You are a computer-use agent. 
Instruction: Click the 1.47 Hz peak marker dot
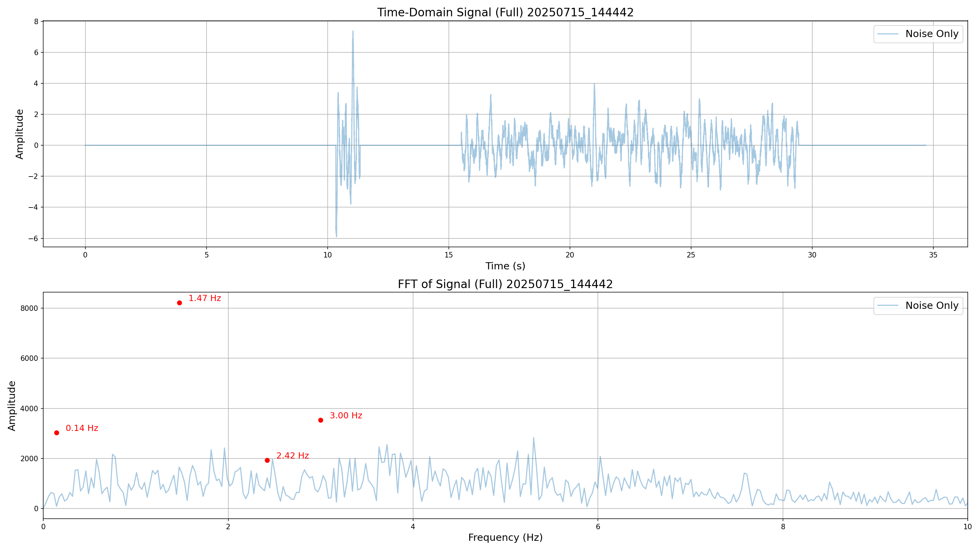(x=179, y=303)
